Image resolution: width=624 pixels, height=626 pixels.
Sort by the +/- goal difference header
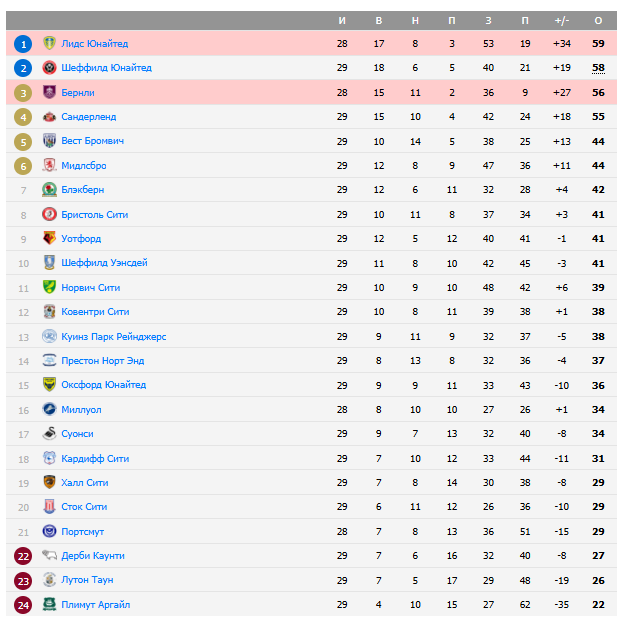coord(561,20)
